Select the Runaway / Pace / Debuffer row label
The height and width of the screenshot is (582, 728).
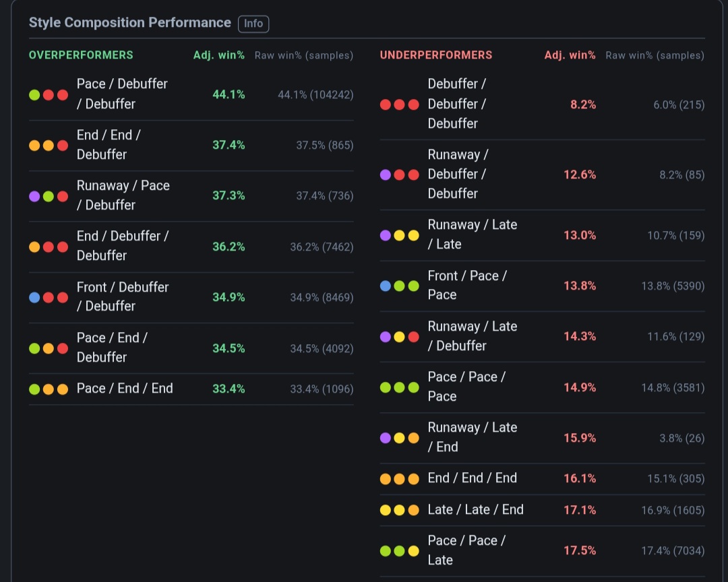pyautogui.click(x=123, y=195)
